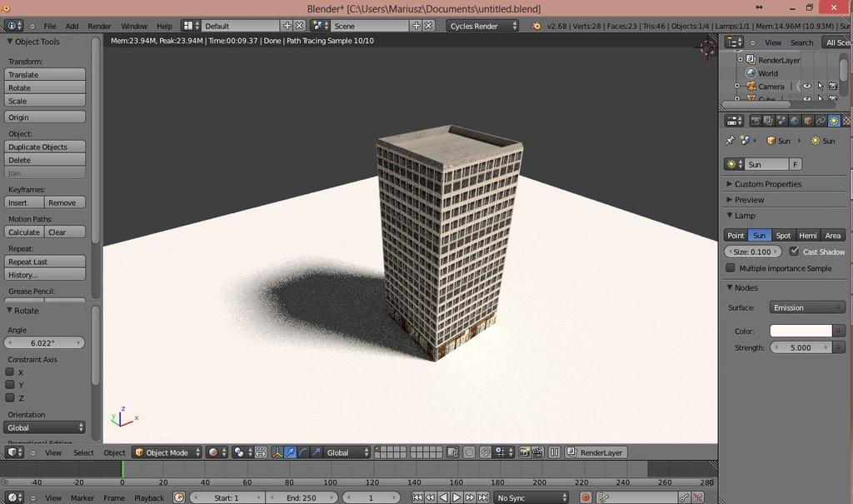Check the Y constraint axis box

point(10,384)
